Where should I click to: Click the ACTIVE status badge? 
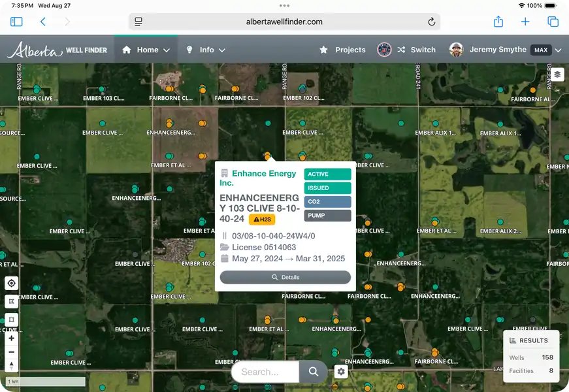328,174
